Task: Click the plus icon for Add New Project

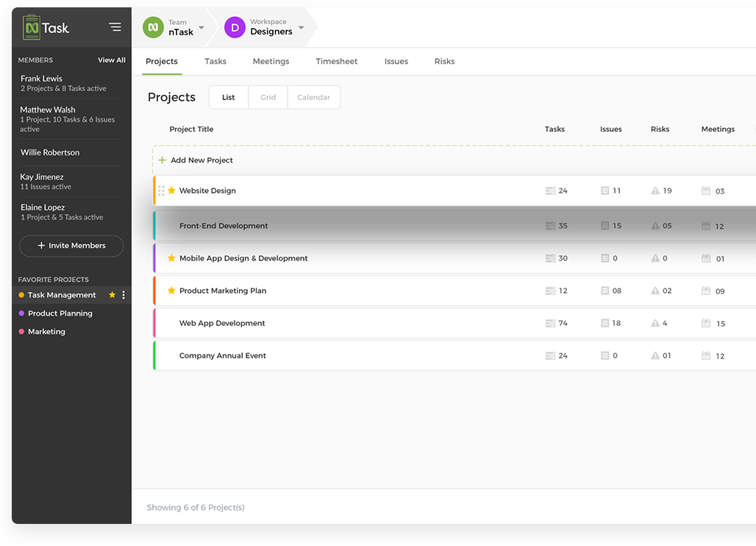Action: [162, 160]
